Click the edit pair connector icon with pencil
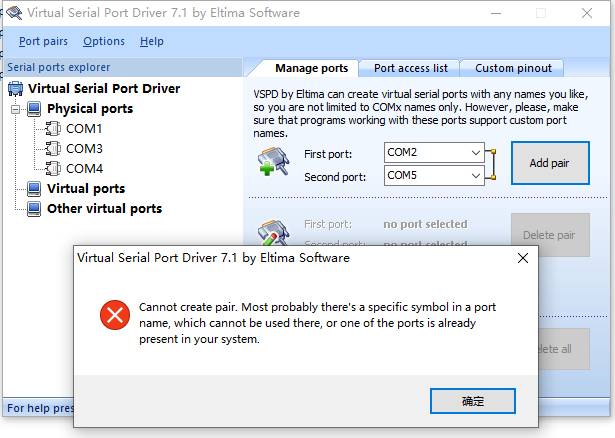The width and height of the screenshot is (615, 438). pyautogui.click(x=274, y=232)
